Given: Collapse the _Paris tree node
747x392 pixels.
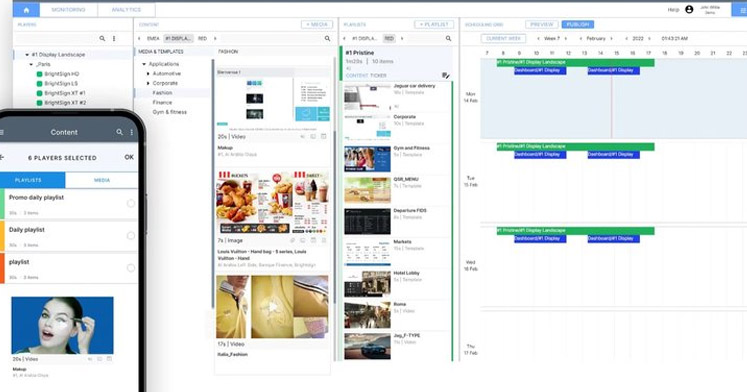Looking at the screenshot, I should (x=31, y=64).
